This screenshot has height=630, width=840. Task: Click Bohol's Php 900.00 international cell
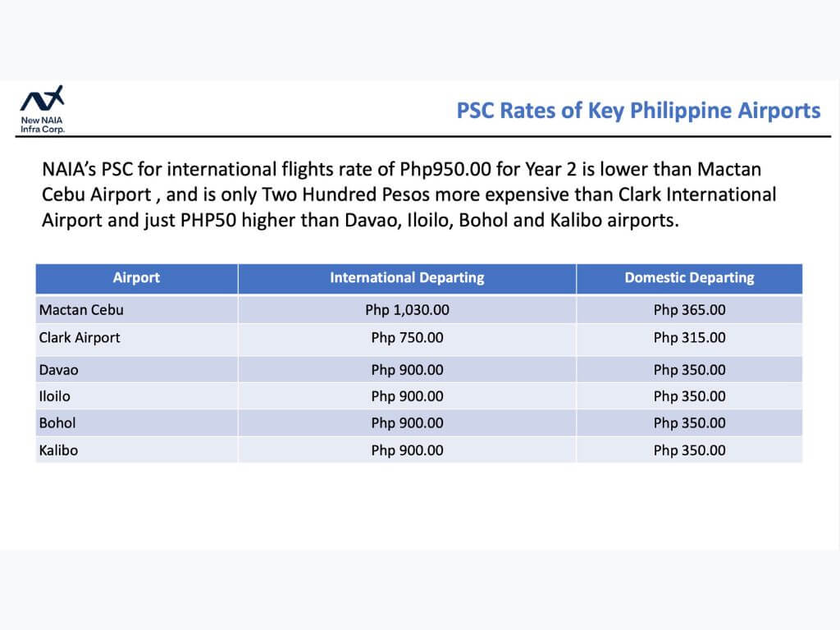(407, 423)
